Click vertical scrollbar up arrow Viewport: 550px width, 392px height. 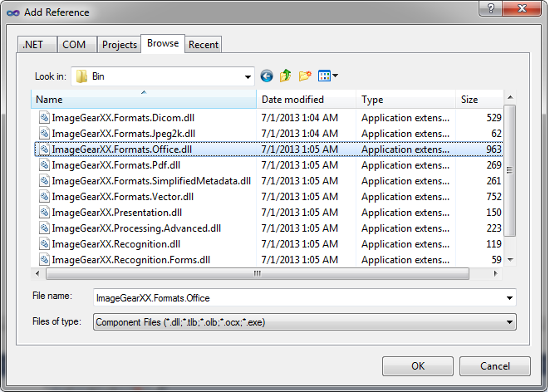(510, 97)
